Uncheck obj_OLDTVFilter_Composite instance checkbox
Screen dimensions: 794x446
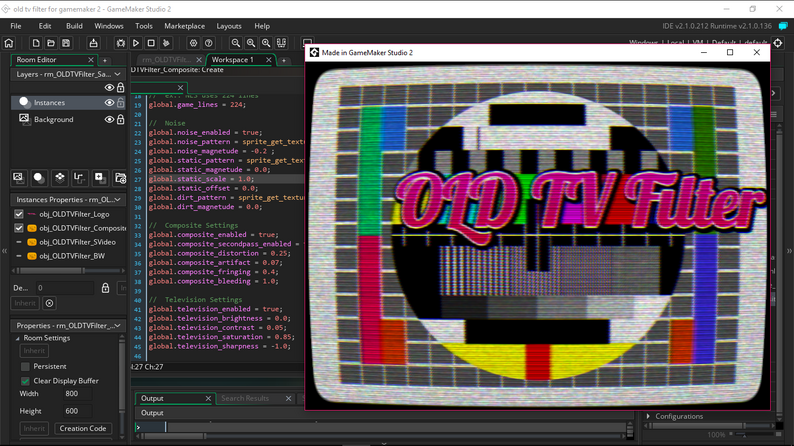(x=19, y=228)
